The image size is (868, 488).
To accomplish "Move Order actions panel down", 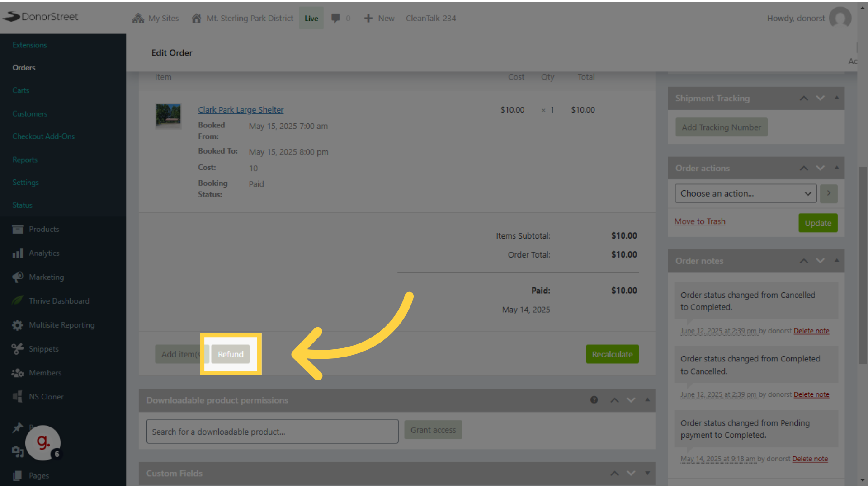I will 820,168.
